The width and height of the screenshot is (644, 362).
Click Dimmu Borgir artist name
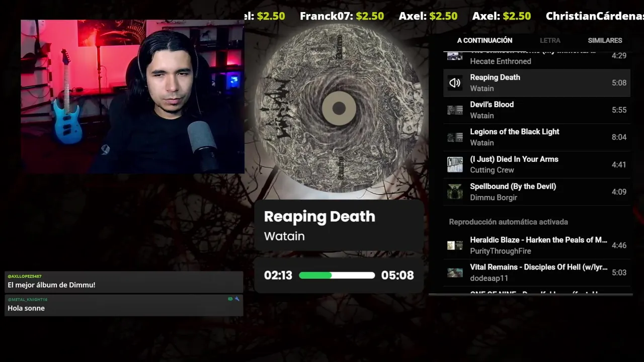[x=494, y=197]
